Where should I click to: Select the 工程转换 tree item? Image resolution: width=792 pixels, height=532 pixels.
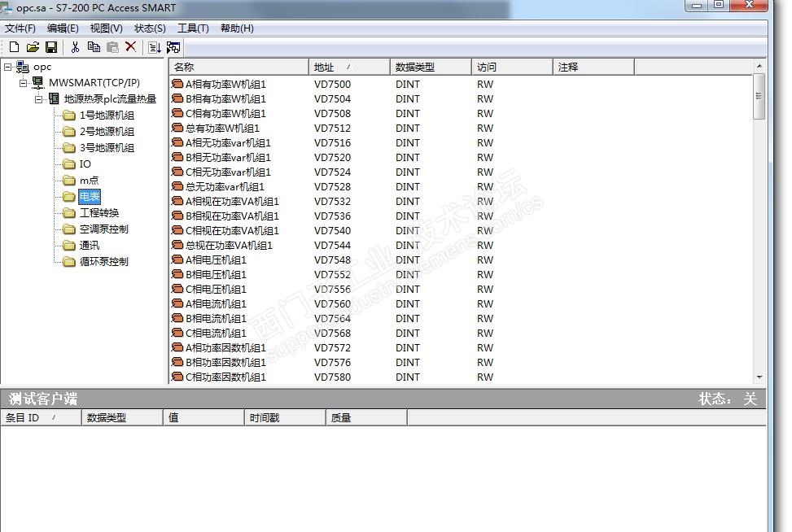[x=99, y=213]
